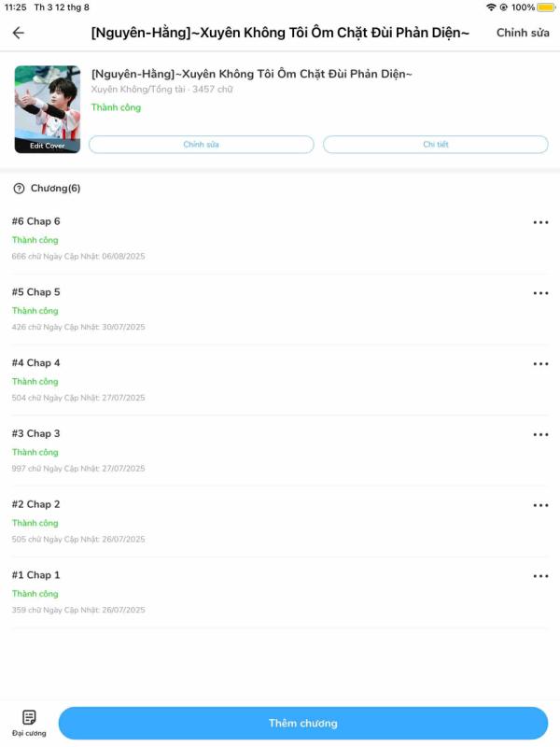
Task: Click the outlined Chỉnh sửa button
Action: [201, 145]
